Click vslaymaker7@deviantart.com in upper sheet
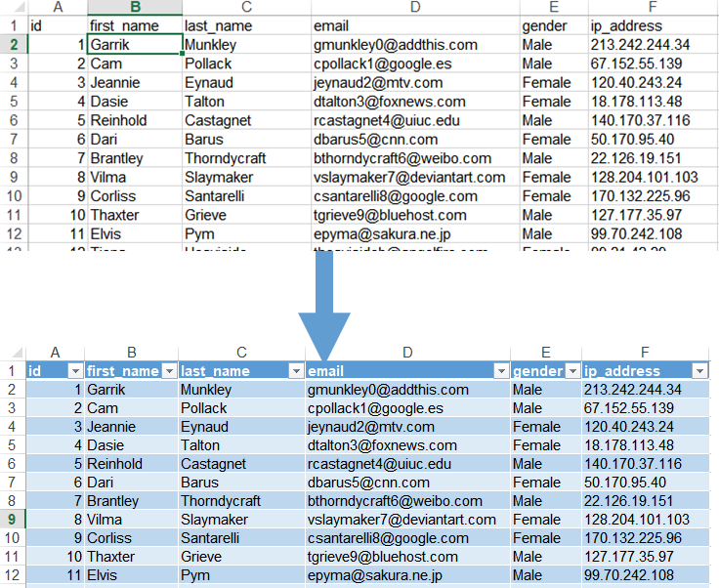The width and height of the screenshot is (719, 588). pyautogui.click(x=409, y=177)
